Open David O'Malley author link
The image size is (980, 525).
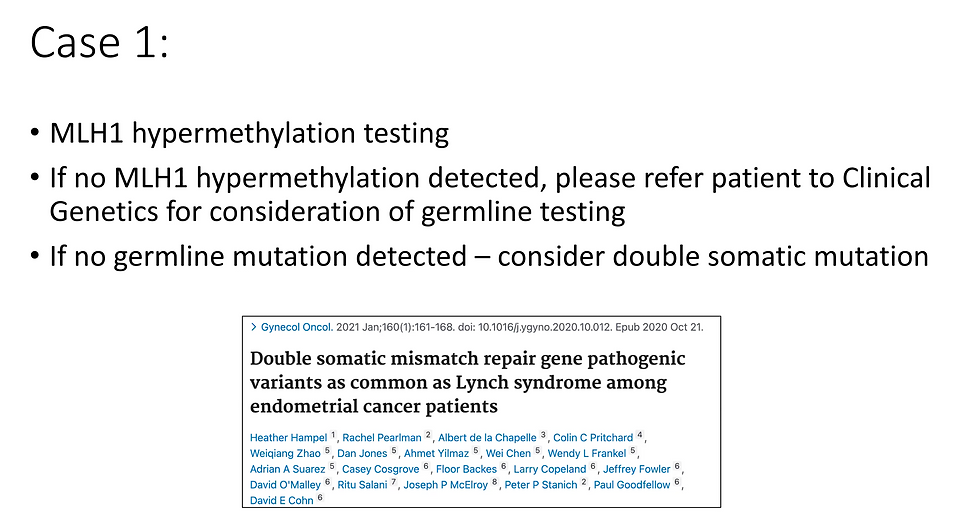pos(286,484)
